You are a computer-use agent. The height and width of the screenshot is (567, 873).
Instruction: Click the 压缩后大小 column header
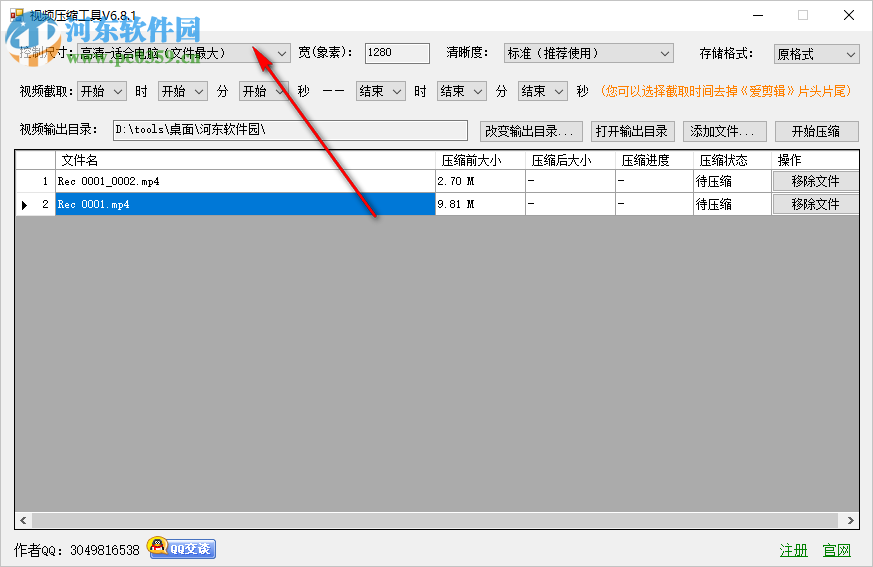point(570,160)
